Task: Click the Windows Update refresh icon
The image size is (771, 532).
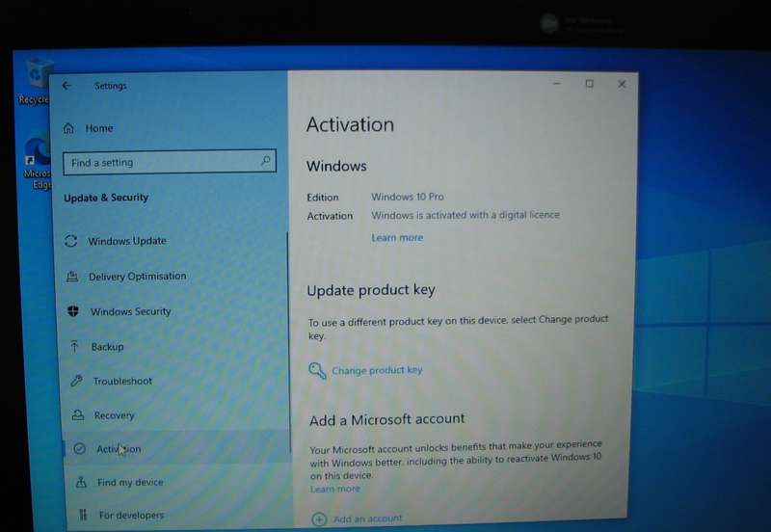Action: point(70,241)
